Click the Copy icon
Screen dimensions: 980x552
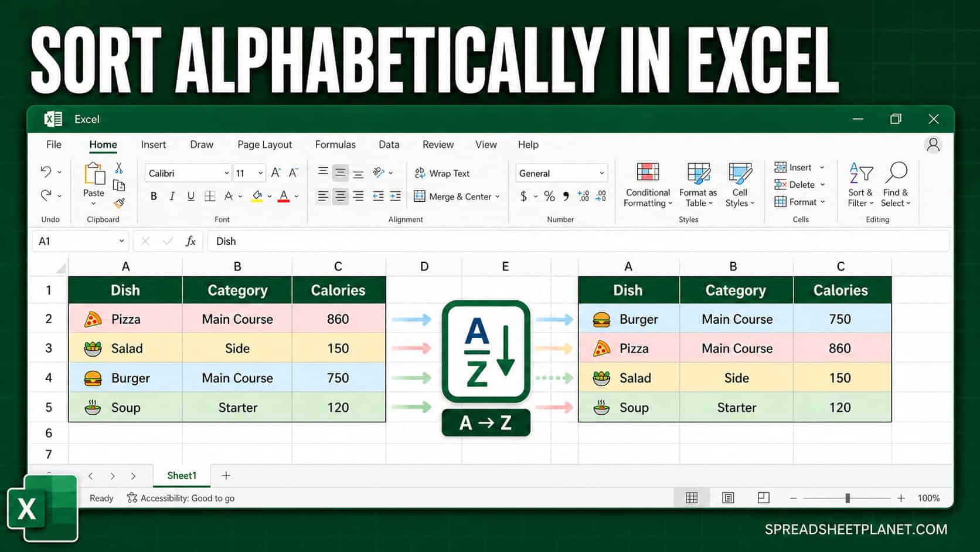pos(119,186)
